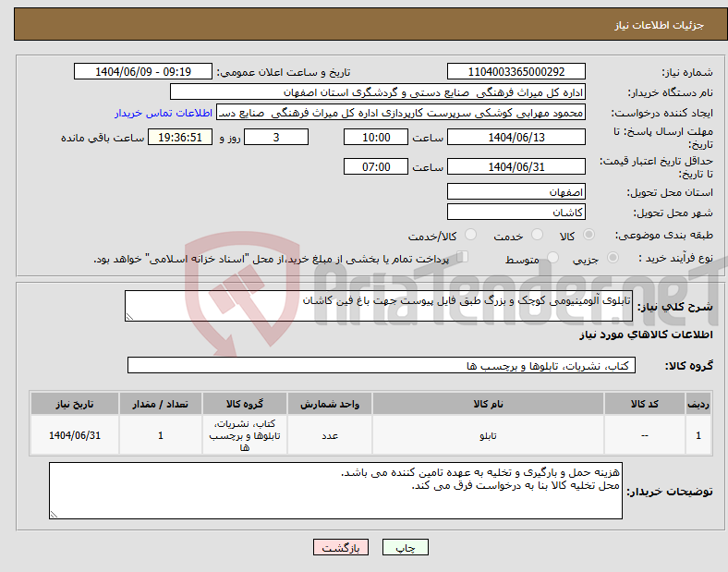
Task: Click the گروه کالا column header
Action: click(x=245, y=404)
